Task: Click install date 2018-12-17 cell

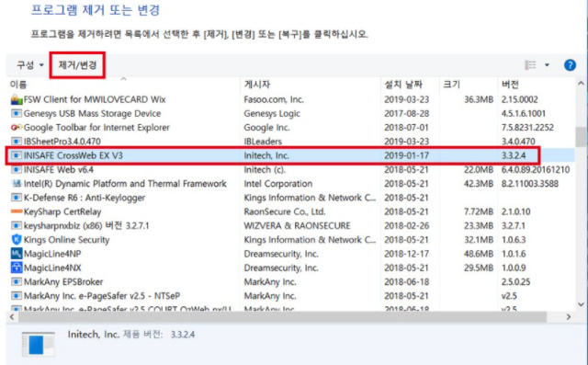Action: (x=406, y=254)
